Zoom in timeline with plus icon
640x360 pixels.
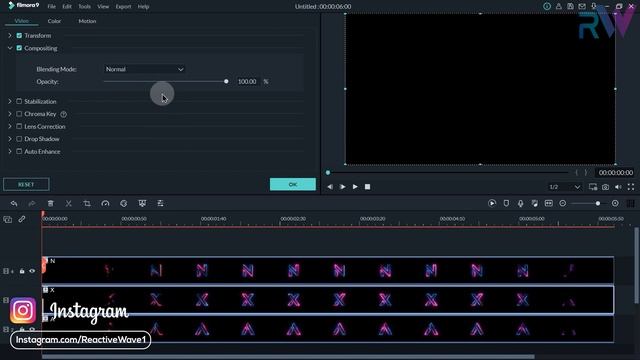click(x=615, y=203)
